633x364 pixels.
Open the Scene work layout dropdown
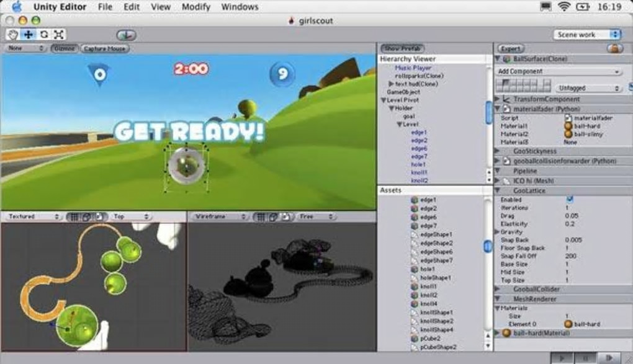pyautogui.click(x=587, y=35)
